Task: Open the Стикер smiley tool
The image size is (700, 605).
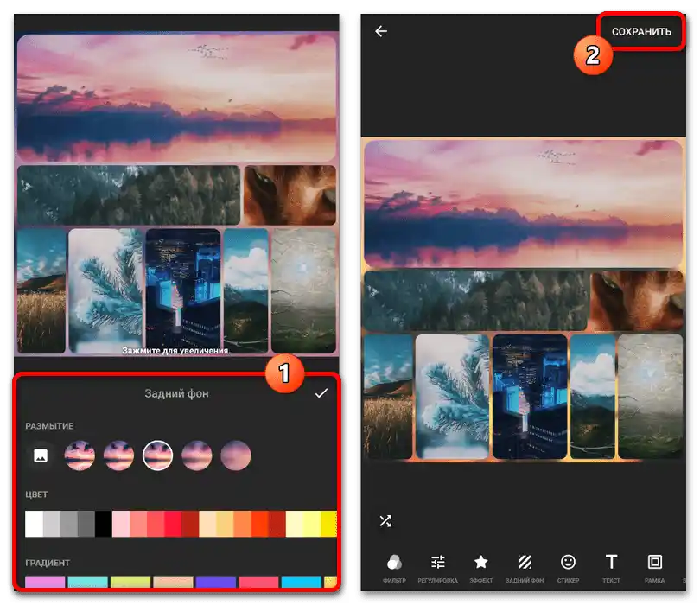Action: click(568, 568)
